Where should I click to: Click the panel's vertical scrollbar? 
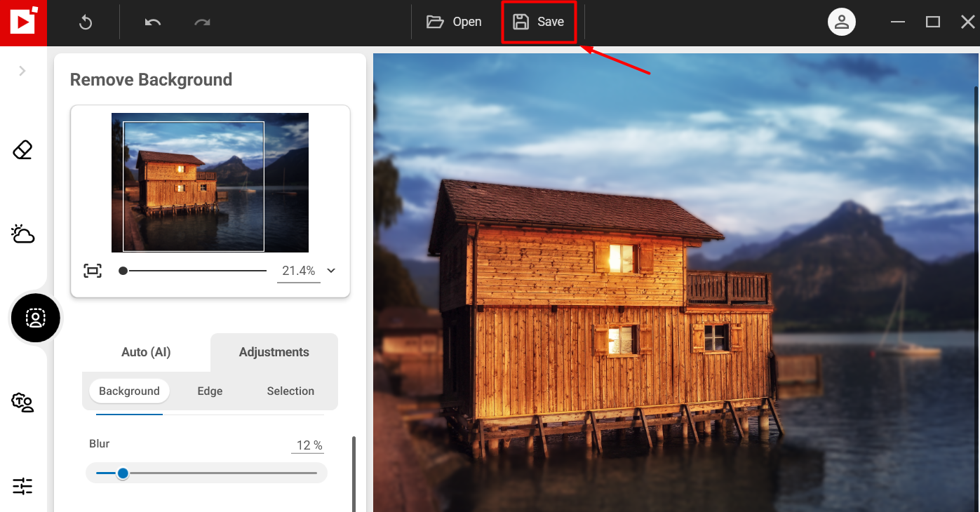pyautogui.click(x=354, y=473)
